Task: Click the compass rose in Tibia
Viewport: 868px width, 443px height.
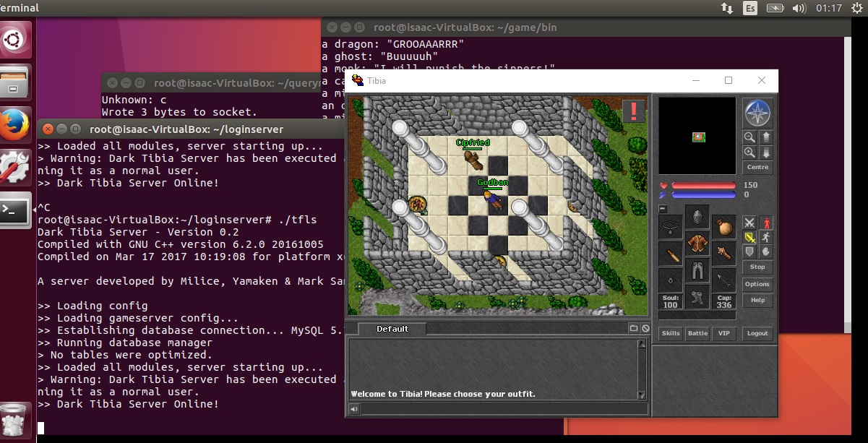Action: (757, 113)
